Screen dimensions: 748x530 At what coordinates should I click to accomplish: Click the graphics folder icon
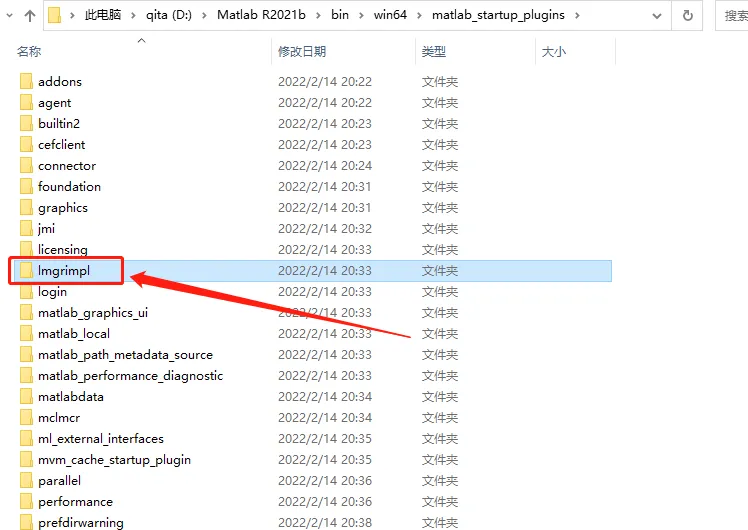tap(26, 207)
